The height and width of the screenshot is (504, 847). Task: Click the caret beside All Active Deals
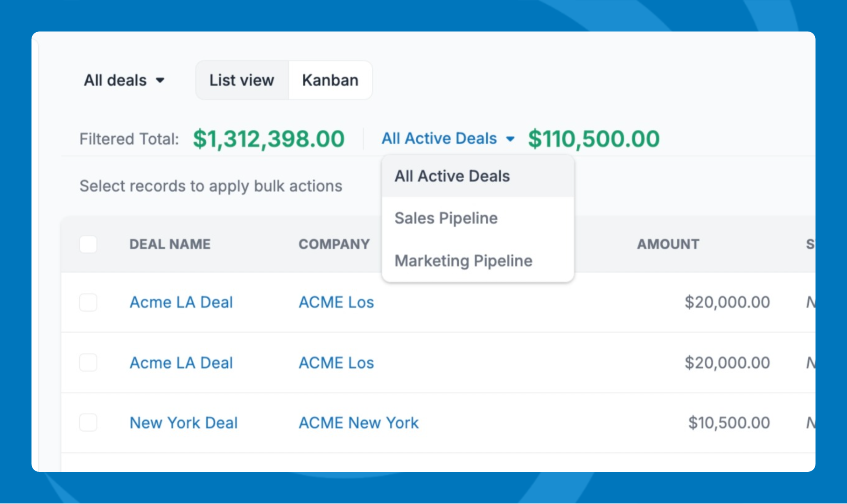pyautogui.click(x=510, y=139)
